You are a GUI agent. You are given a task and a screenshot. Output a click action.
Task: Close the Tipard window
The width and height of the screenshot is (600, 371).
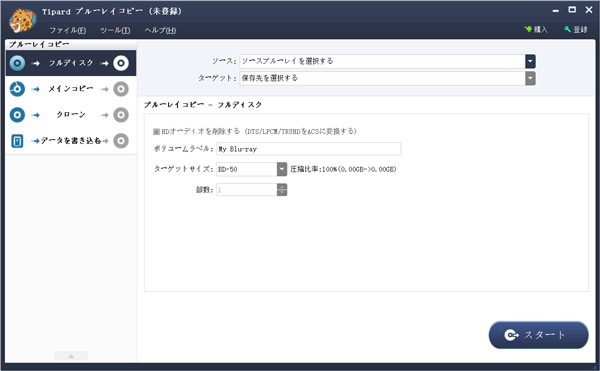coord(589,10)
